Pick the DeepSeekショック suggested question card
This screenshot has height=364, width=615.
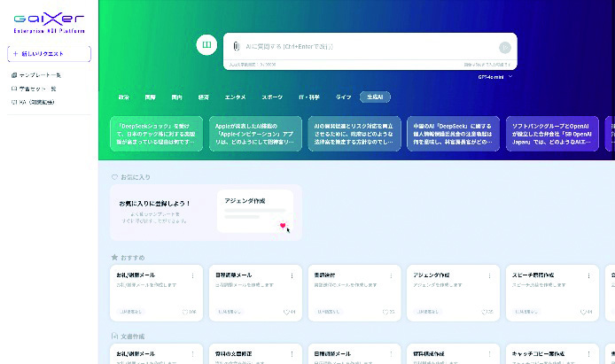pyautogui.click(x=157, y=134)
